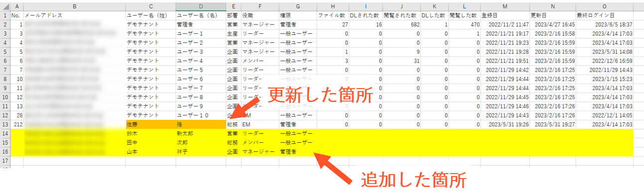Click the orange cell containing 佐藤
This screenshot has height=194, width=644.
[151, 124]
